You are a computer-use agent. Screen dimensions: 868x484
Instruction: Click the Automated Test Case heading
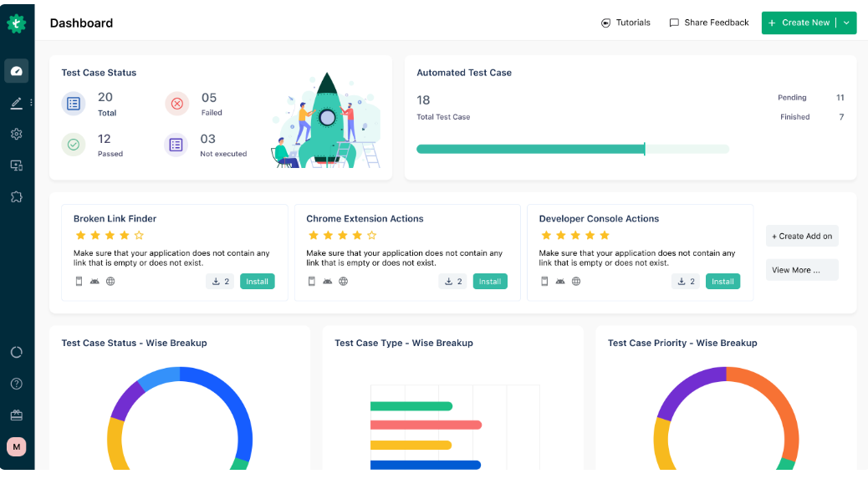(464, 73)
